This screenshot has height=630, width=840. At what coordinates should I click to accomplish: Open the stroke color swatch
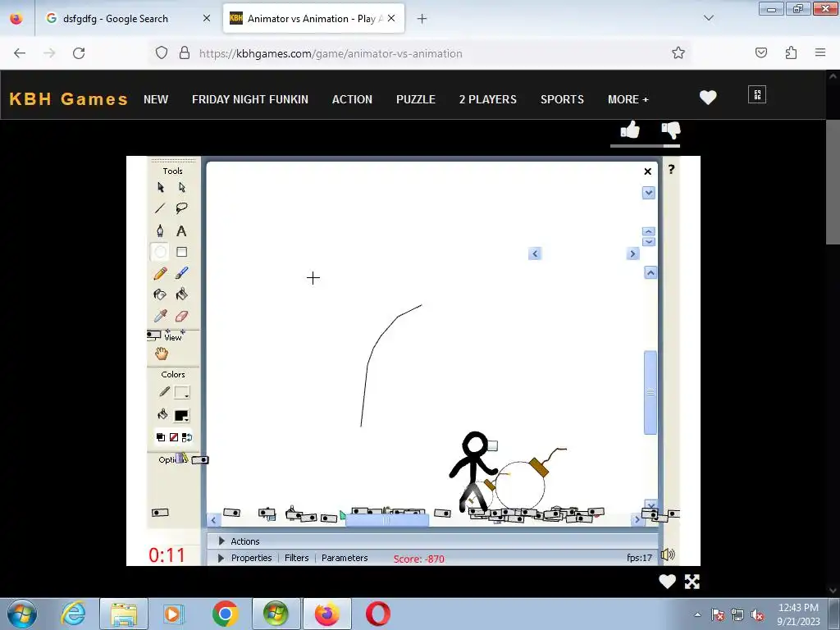[181, 393]
